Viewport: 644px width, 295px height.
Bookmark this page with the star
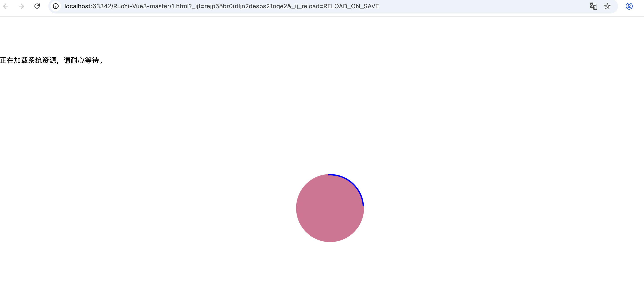[607, 6]
